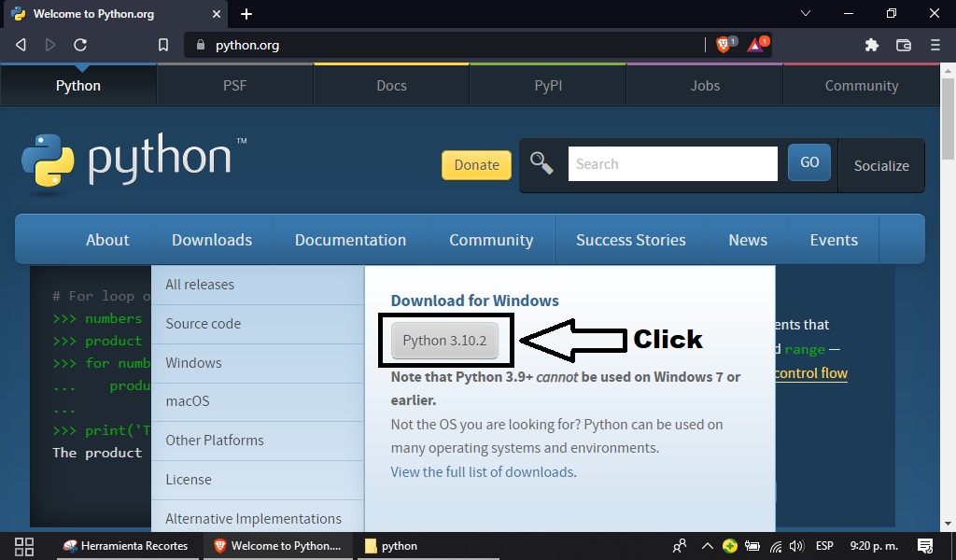Switch to Welcome to Python taskbar item
The image size is (956, 560).
tap(278, 546)
